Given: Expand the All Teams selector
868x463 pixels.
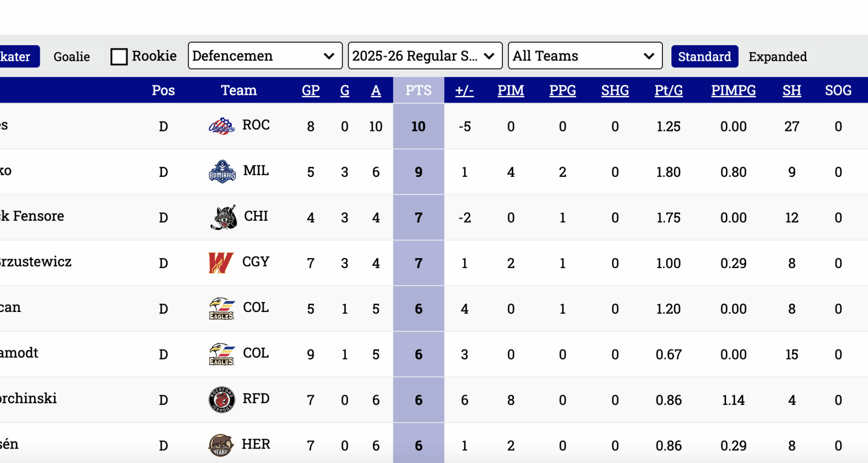Looking at the screenshot, I should click(x=585, y=55).
